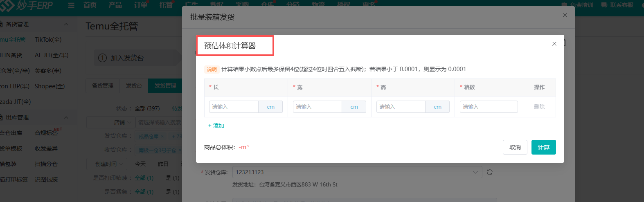Select 美客多(半) in sidebar

coord(48,71)
